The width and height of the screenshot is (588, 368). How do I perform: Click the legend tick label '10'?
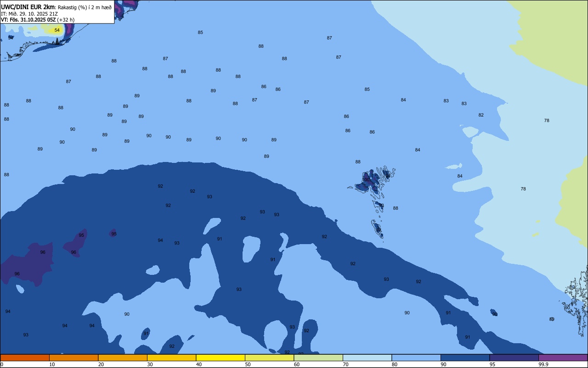point(52,364)
